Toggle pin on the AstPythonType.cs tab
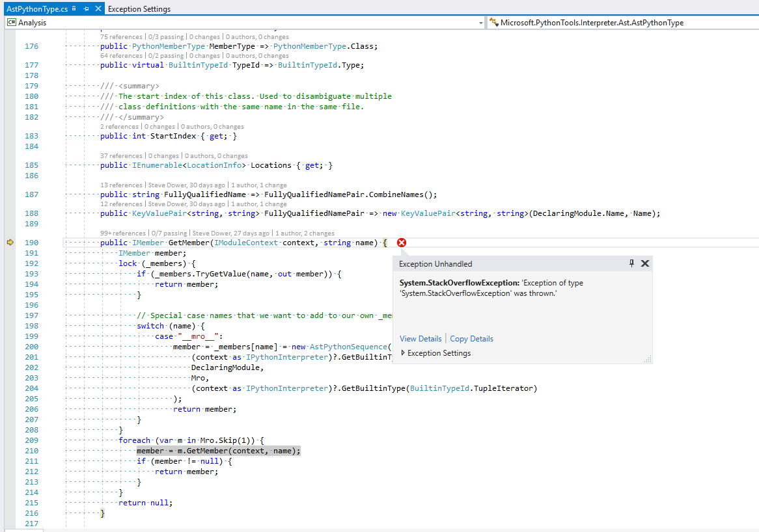This screenshot has width=759, height=532. click(x=86, y=8)
